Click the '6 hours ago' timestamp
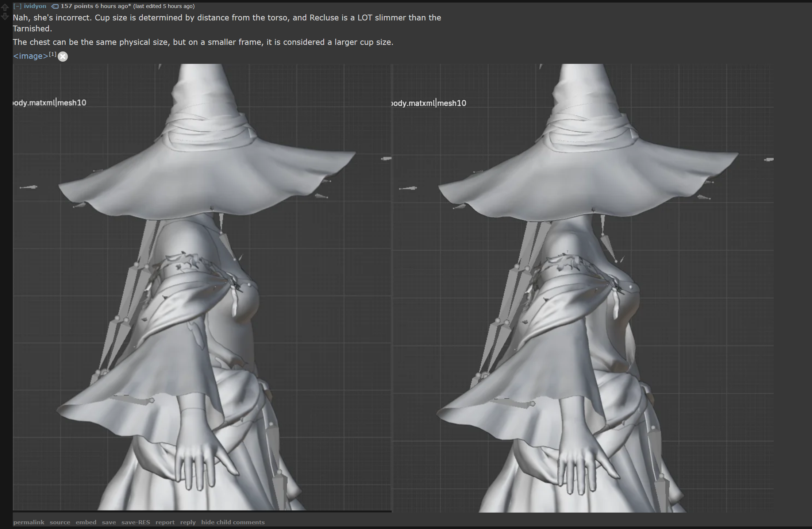 pyautogui.click(x=112, y=6)
